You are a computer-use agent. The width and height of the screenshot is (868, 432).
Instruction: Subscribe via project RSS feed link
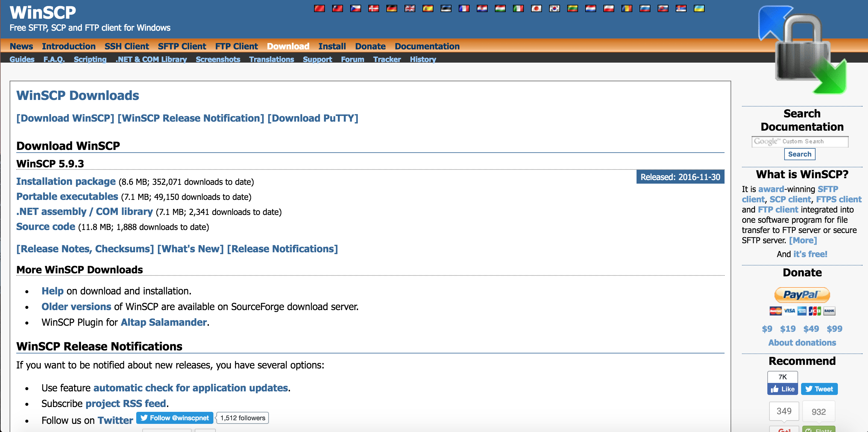(126, 404)
